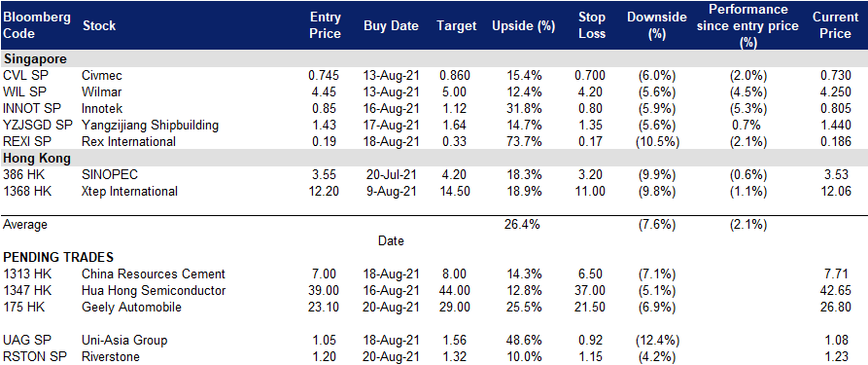Select the Singapore section row

pyautogui.click(x=434, y=58)
